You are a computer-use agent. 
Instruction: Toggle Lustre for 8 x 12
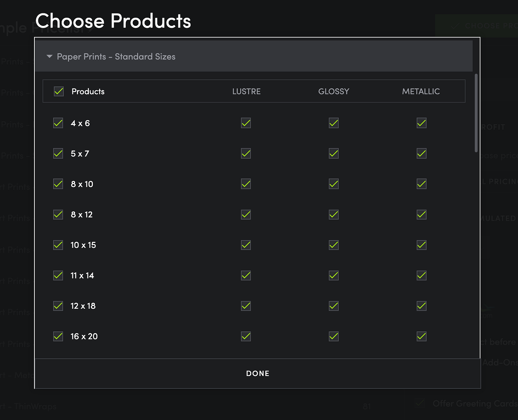(x=246, y=214)
